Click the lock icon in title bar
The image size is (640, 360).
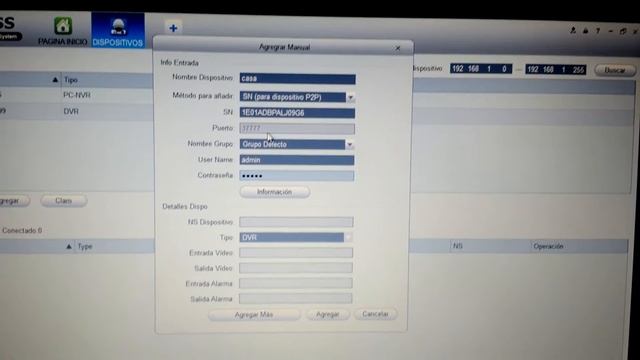585,31
